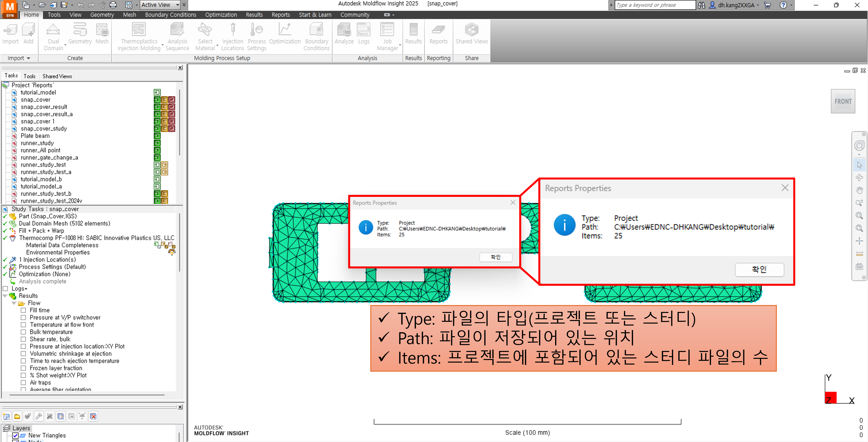Screen dimensions: 868x442
Task: Open the dh.kangZKXGA account dropdown
Action: (x=758, y=5)
